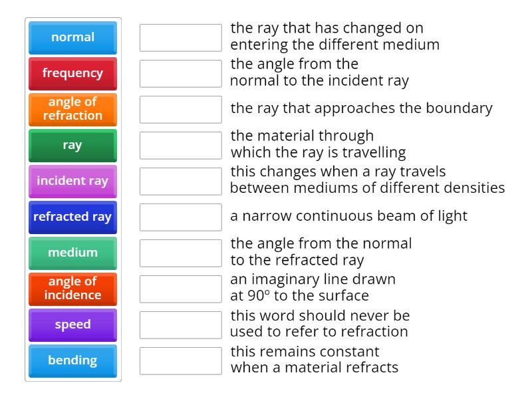Click the box beside "material through which the ray is travelling"
The height and width of the screenshot is (399, 532).
click(180, 145)
